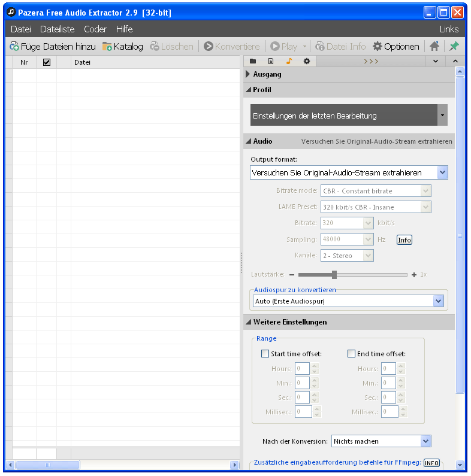This screenshot has height=476, width=471.
Task: Click the expand-all down chevron in panel header
Action: [x=436, y=61]
